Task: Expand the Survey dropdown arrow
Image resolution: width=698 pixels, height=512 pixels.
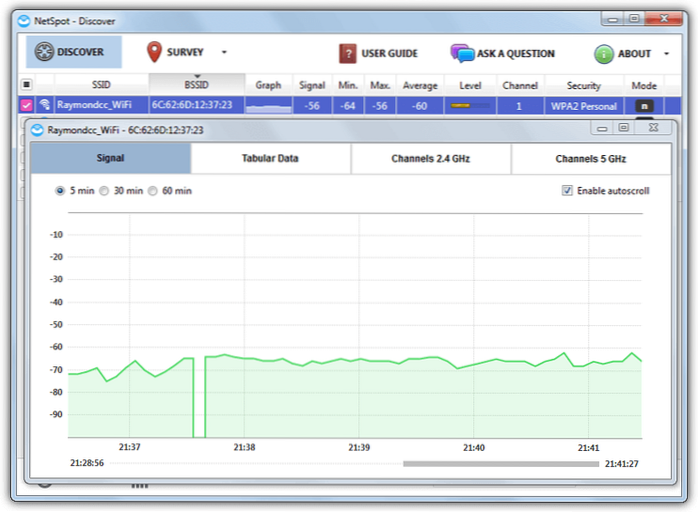Action: tap(224, 53)
